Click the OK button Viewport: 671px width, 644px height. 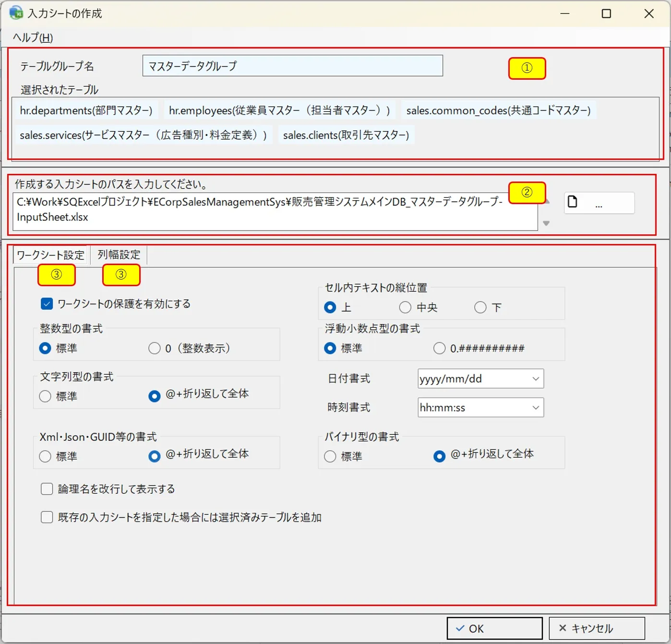click(494, 628)
